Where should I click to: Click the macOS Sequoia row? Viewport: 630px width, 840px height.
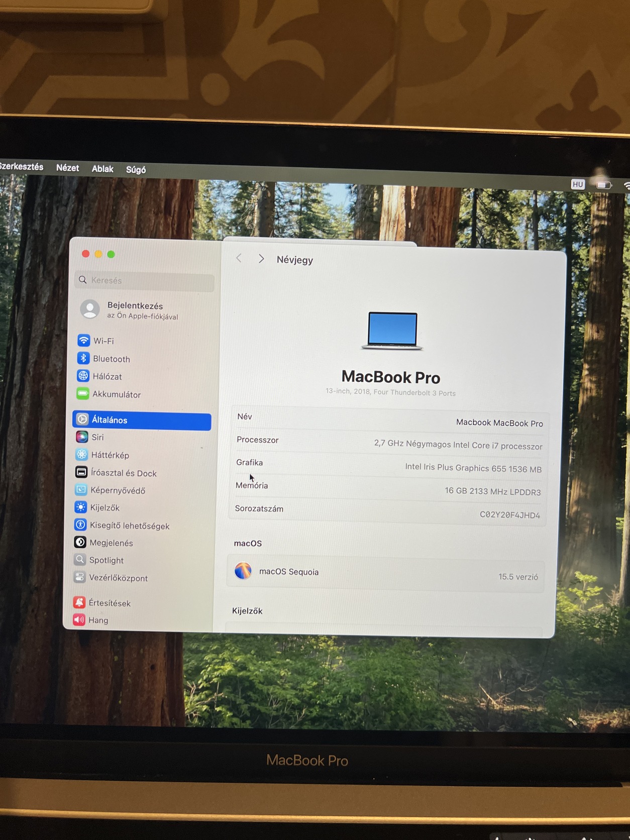tap(386, 574)
